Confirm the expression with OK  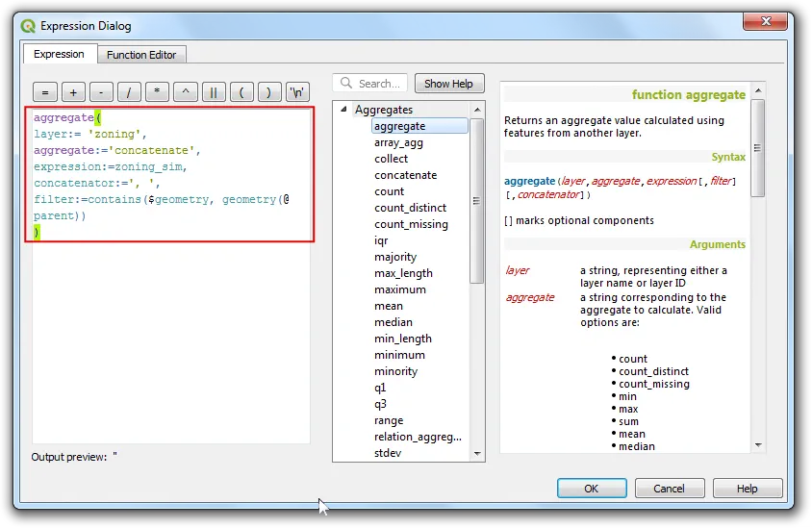pos(592,489)
